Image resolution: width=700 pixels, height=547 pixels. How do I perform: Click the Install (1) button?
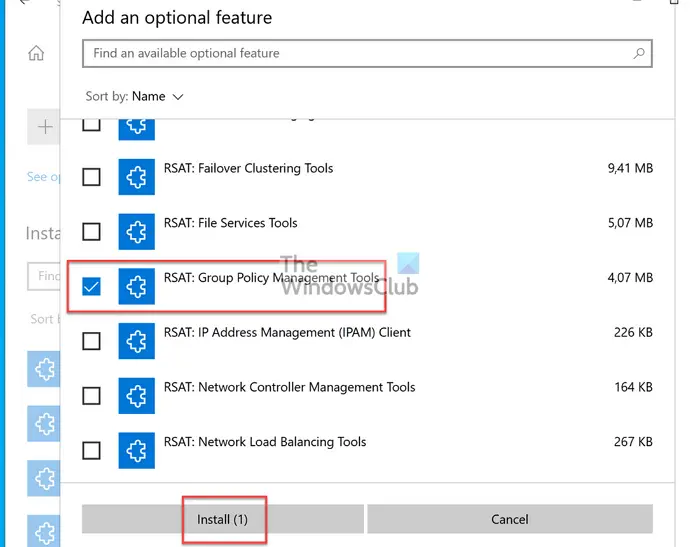[223, 519]
